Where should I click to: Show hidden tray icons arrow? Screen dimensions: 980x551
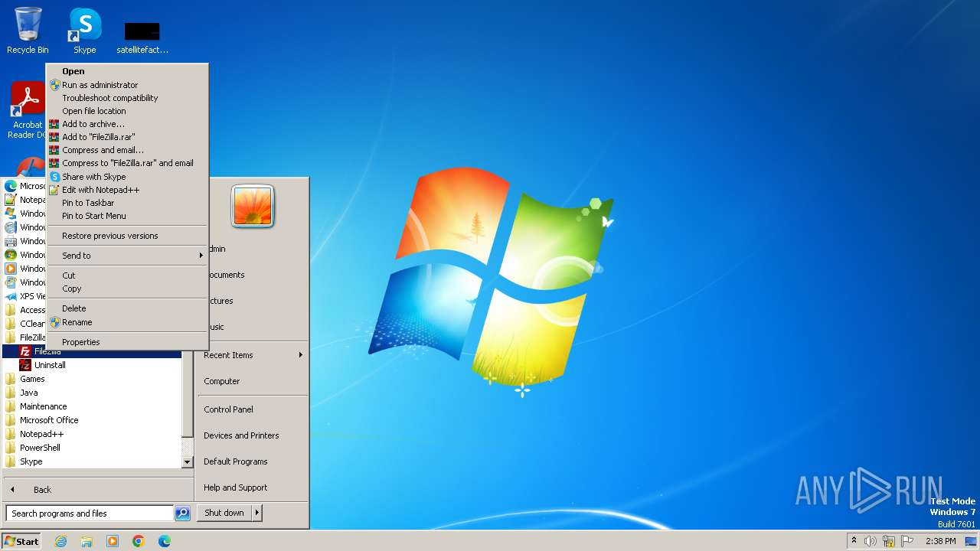(854, 541)
